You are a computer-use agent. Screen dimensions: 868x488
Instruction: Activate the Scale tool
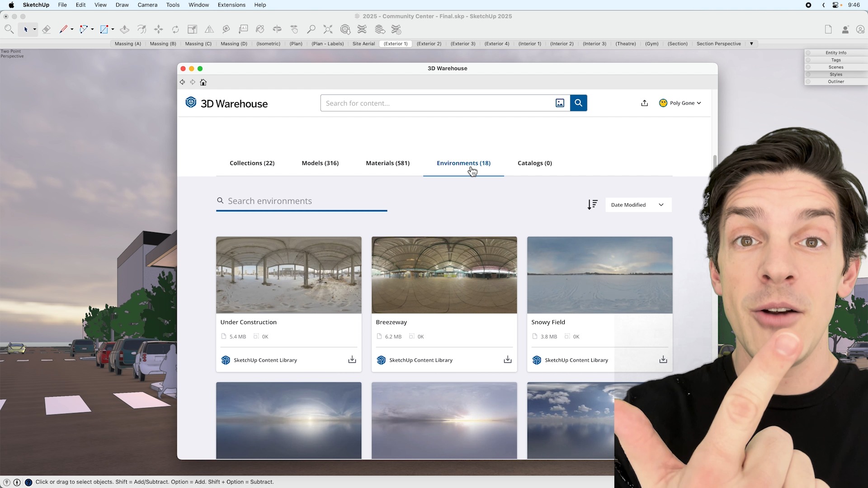coord(192,29)
